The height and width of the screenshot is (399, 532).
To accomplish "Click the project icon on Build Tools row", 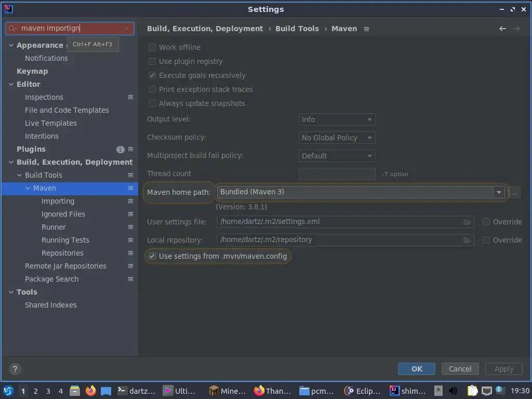I will click(130, 175).
